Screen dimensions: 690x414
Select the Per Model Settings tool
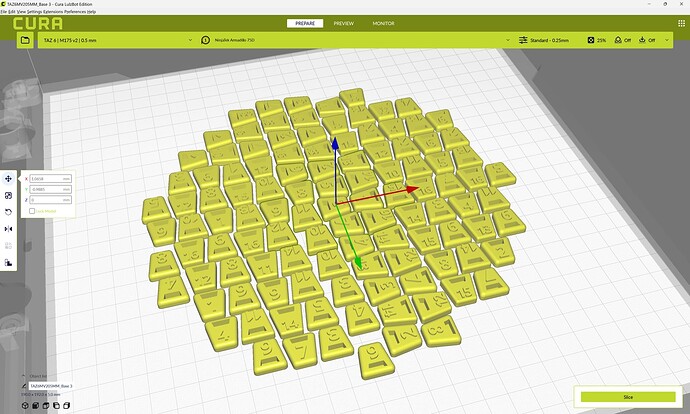8,245
